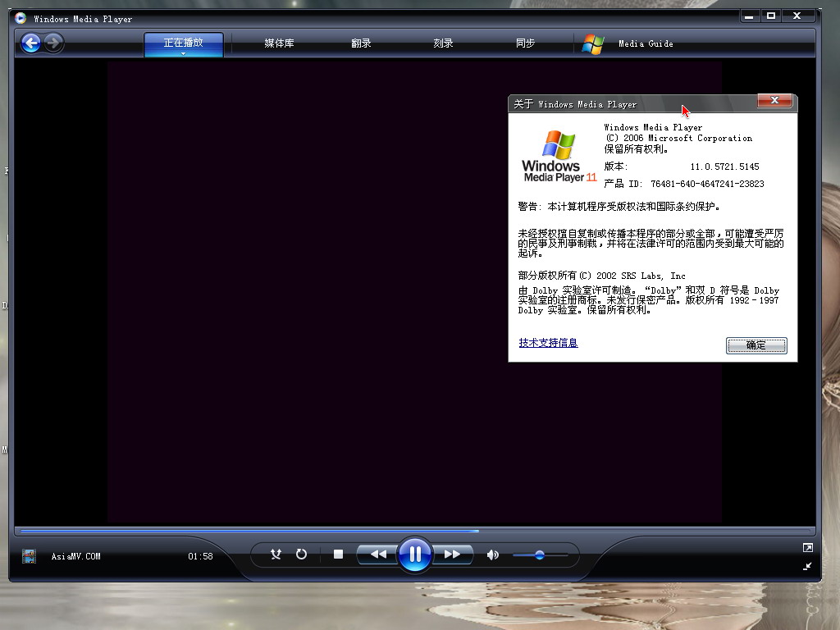
Task: Select the 刻录 tab
Action: click(x=443, y=43)
